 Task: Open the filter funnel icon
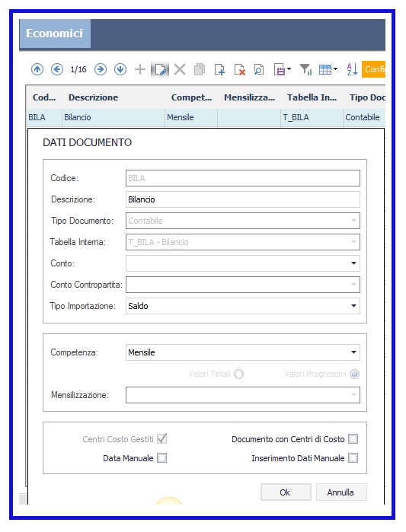[305, 69]
